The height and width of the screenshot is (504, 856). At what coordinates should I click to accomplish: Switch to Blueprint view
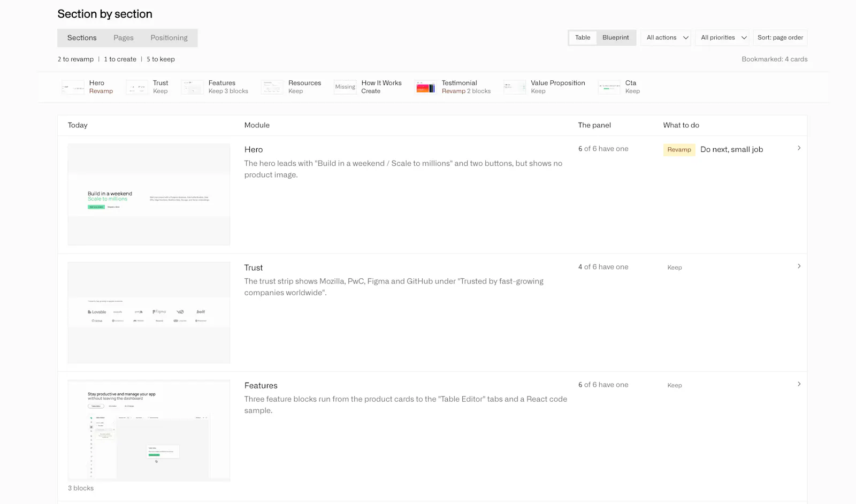coord(616,37)
